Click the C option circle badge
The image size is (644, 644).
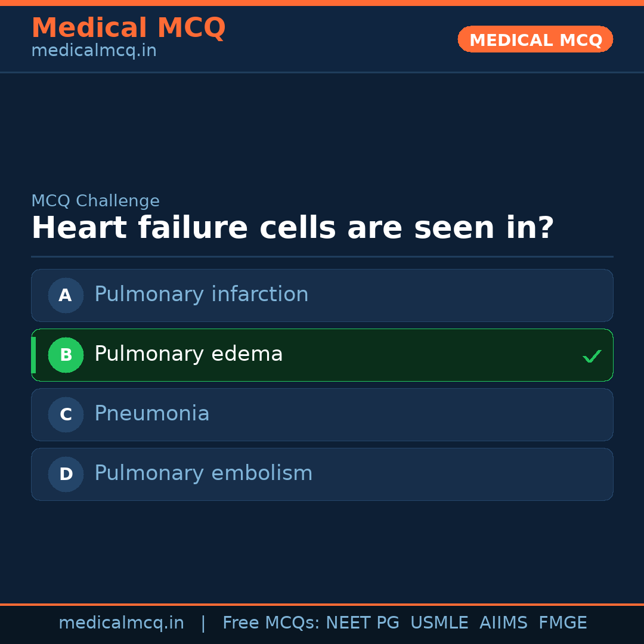point(66,414)
